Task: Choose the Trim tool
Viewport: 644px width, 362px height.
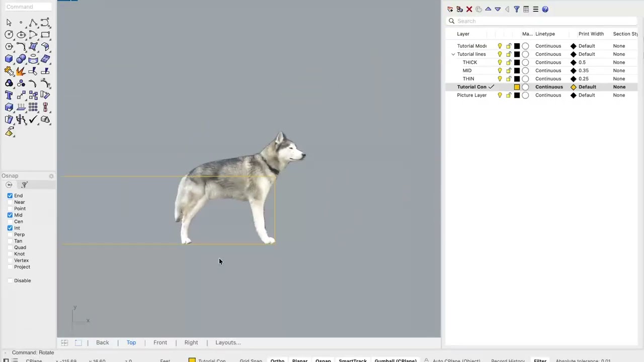Action: 33,71
